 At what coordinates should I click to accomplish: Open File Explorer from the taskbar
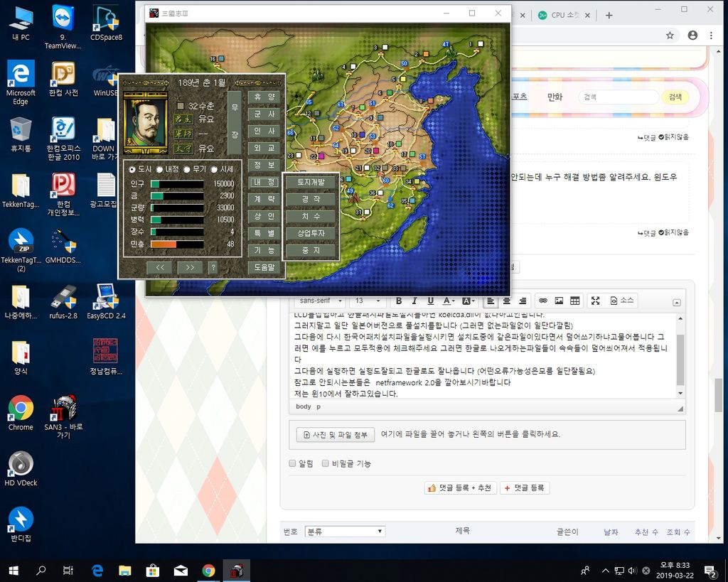(x=125, y=571)
